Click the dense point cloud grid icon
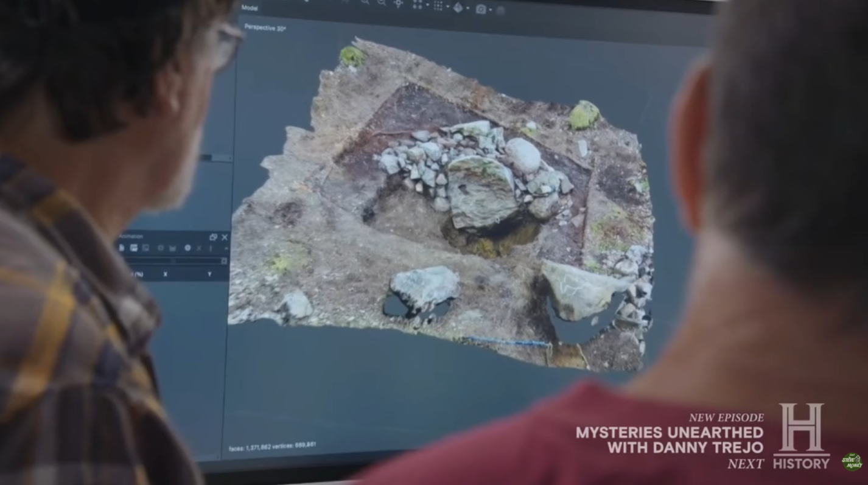Image resolution: width=868 pixels, height=485 pixels. (438, 6)
